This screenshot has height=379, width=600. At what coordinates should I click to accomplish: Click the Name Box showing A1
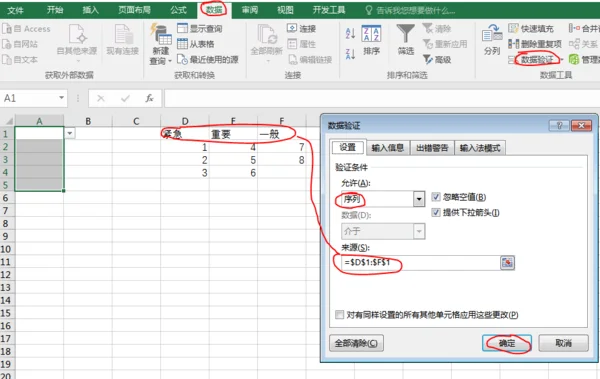[30, 98]
